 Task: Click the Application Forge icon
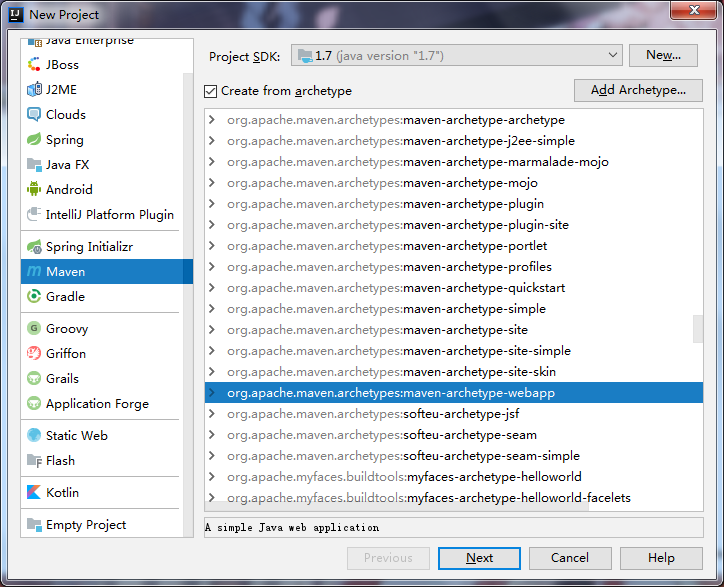34,404
